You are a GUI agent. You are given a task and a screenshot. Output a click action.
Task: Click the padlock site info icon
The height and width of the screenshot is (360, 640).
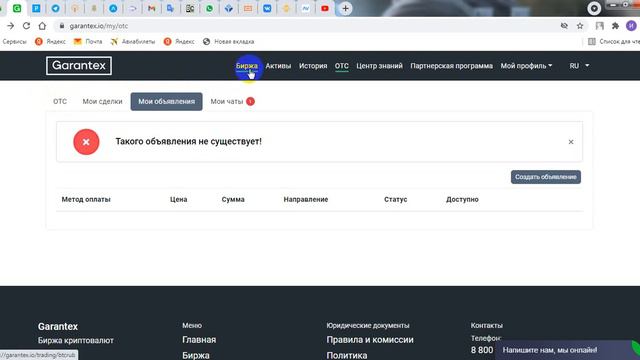pos(62,26)
